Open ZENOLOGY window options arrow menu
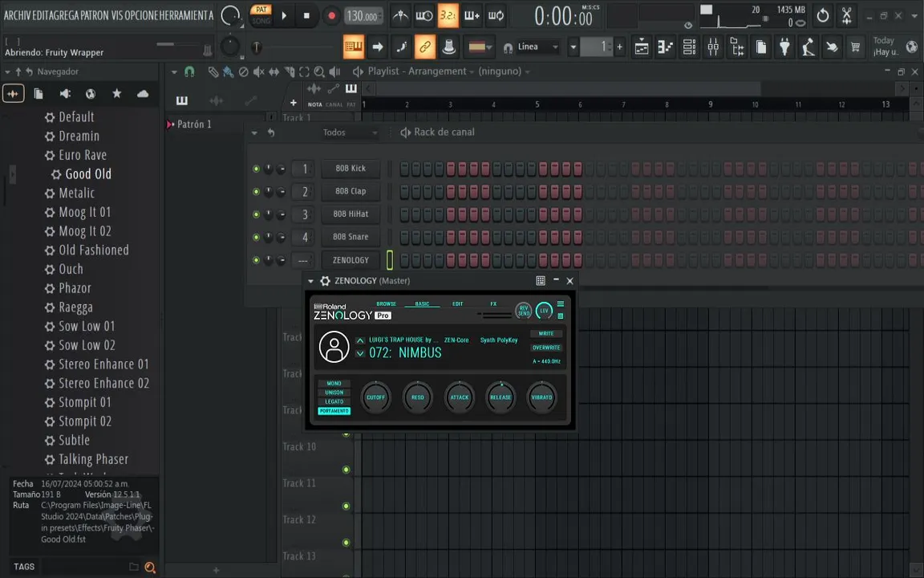 tap(310, 281)
